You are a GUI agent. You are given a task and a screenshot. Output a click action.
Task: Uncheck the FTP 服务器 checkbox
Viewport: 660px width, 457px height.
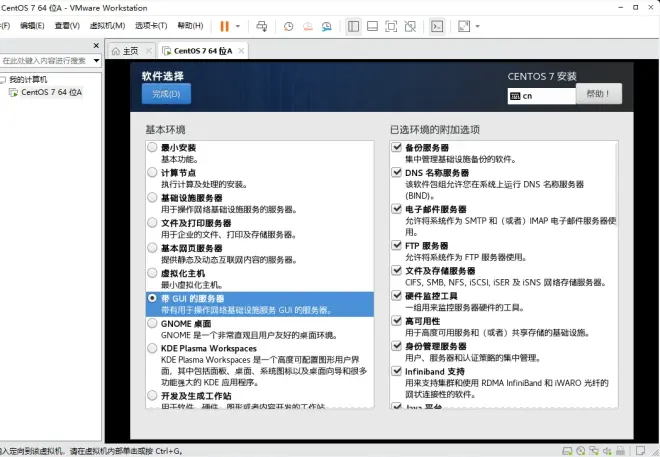tap(397, 245)
